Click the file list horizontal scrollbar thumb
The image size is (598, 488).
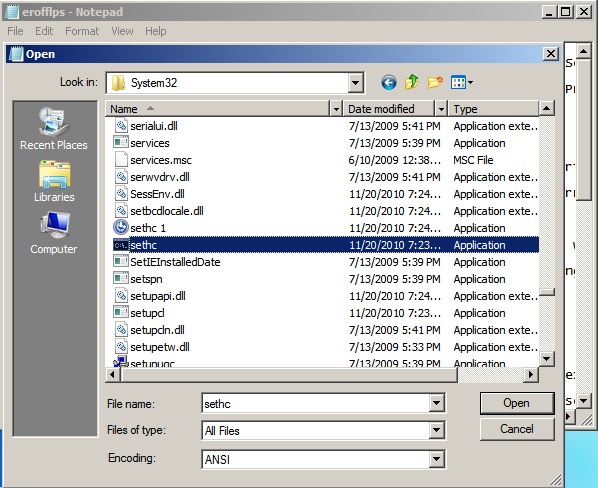click(289, 374)
